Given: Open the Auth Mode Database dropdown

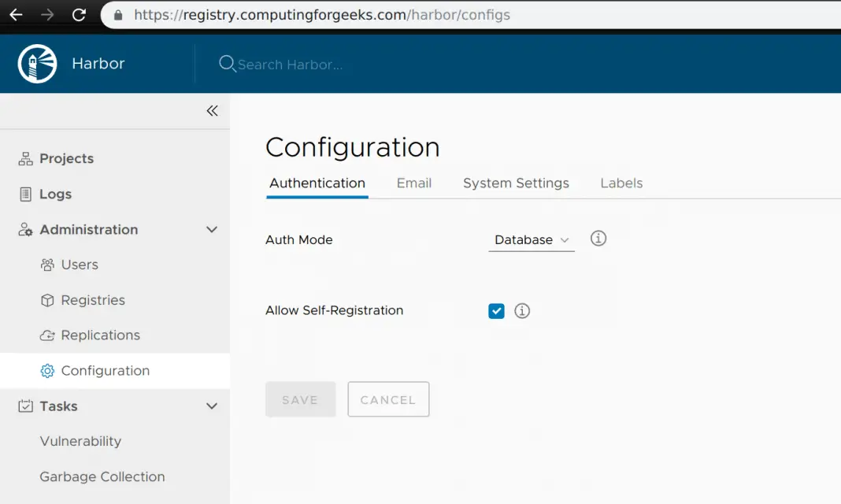Looking at the screenshot, I should tap(532, 240).
